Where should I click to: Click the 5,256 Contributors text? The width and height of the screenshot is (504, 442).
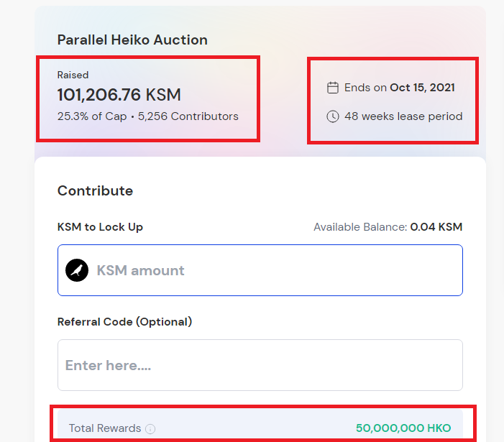click(x=188, y=116)
